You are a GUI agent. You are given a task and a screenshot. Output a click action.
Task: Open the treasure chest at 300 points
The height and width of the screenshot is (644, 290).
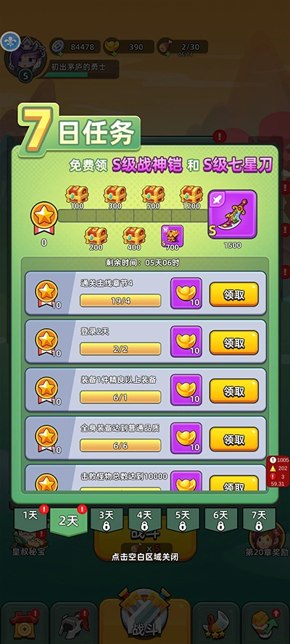point(115,194)
